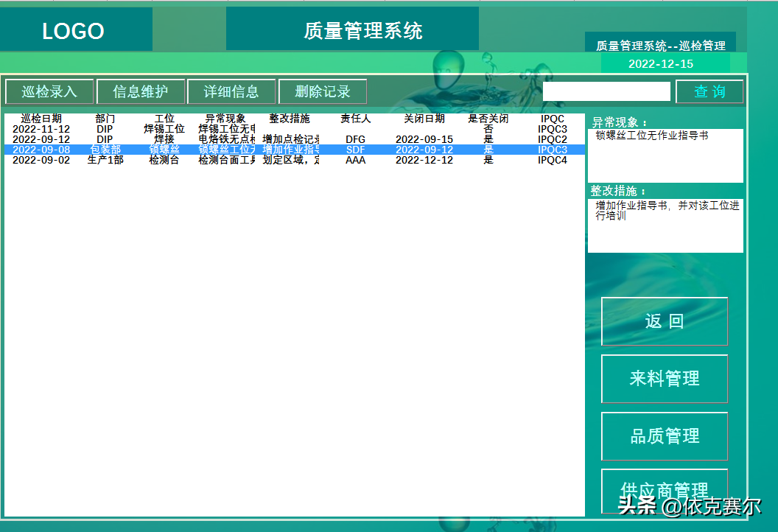
Task: Click the 生产1部 department cell
Action: tap(105, 160)
